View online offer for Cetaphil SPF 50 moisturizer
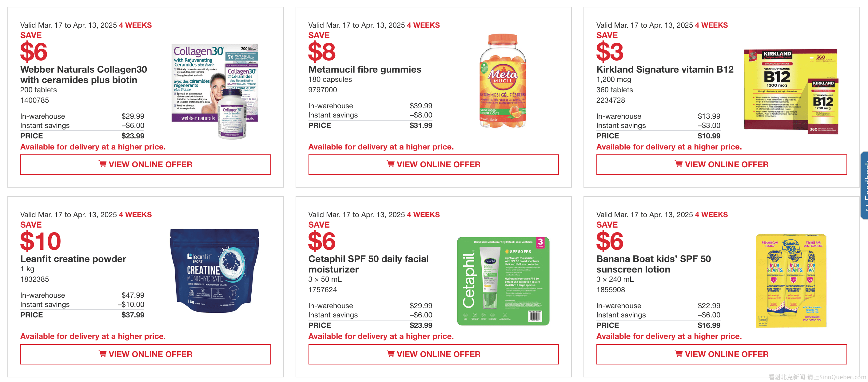Viewport: 868px width, 382px height. coord(433,354)
